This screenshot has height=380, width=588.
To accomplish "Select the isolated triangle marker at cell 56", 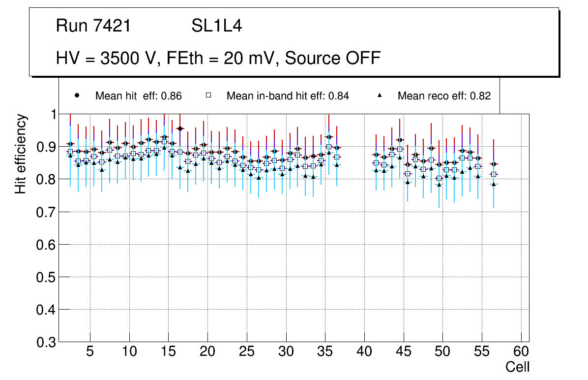I will tap(494, 184).
